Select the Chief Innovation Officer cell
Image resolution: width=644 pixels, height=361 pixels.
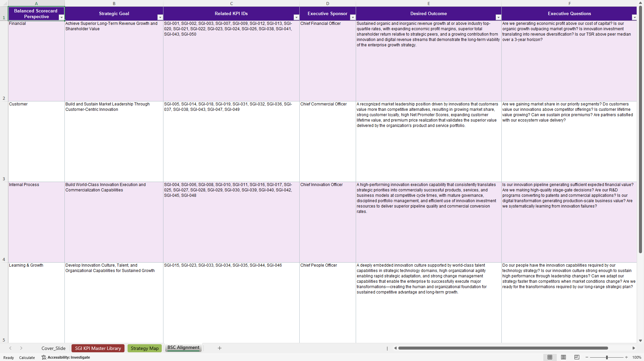click(x=328, y=222)
